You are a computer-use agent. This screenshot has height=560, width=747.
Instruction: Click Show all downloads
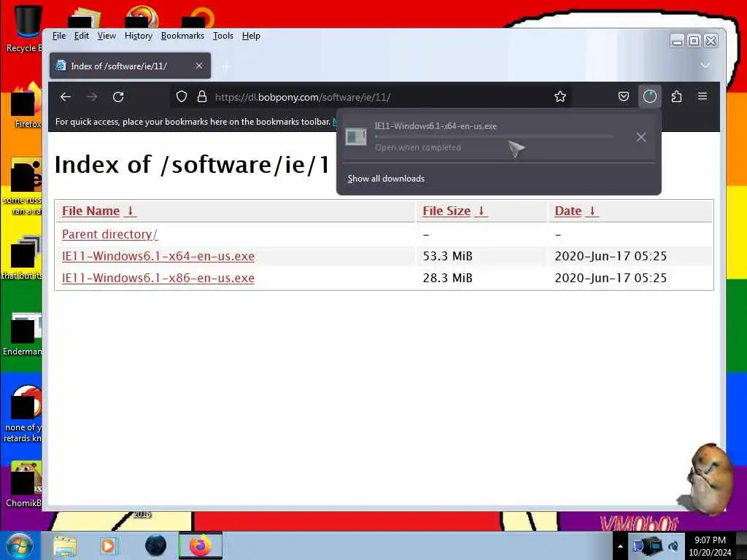[386, 179]
